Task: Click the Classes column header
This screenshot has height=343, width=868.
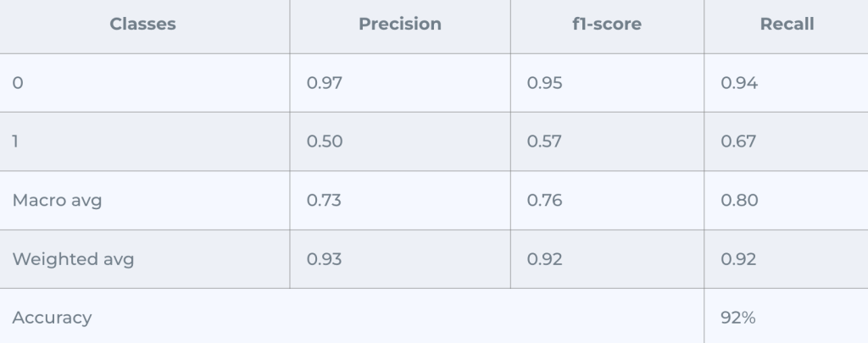Action: click(142, 25)
